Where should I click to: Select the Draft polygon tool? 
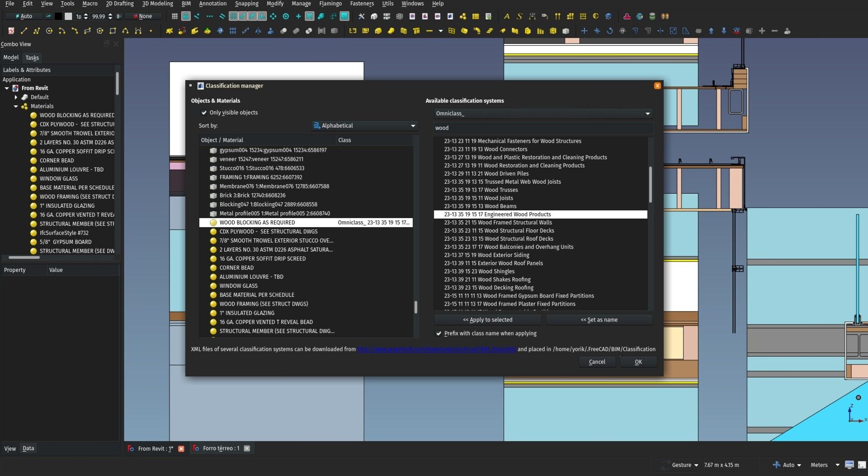coord(100,31)
